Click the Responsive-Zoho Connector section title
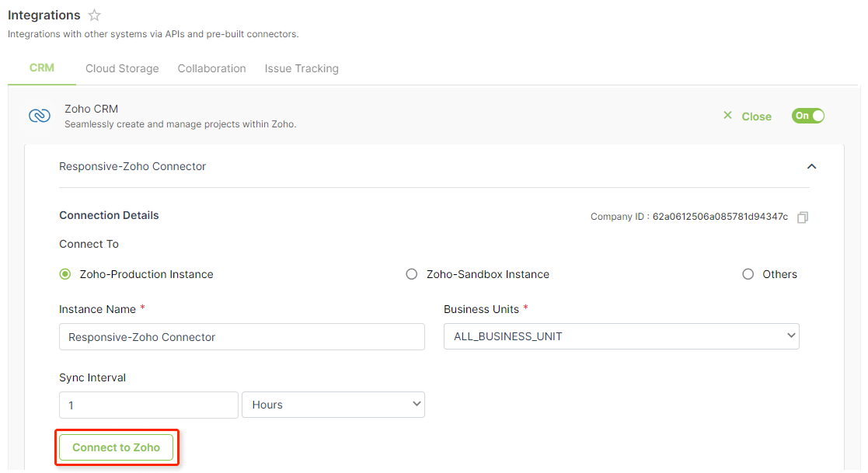 click(132, 166)
